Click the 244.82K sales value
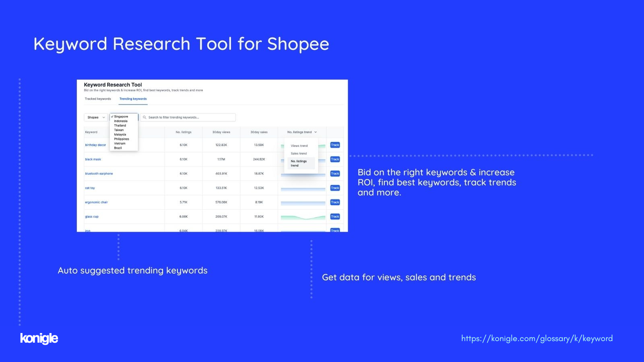The width and height of the screenshot is (644, 362). pyautogui.click(x=259, y=159)
